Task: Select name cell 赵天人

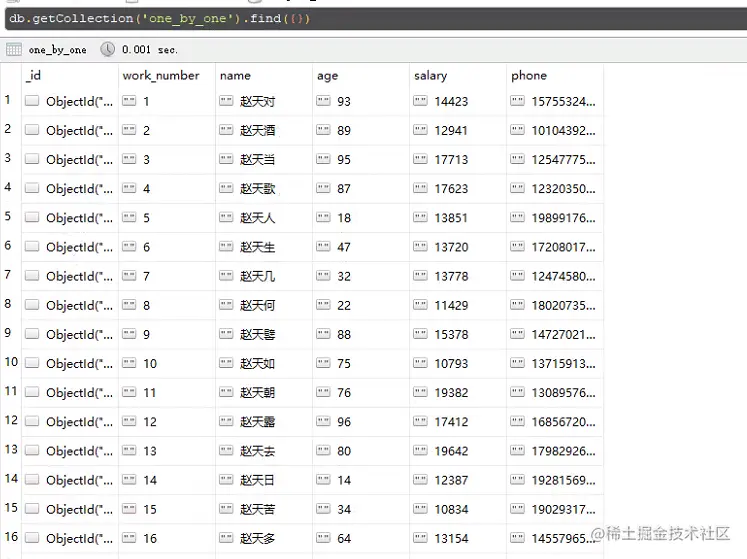Action: coord(258,218)
